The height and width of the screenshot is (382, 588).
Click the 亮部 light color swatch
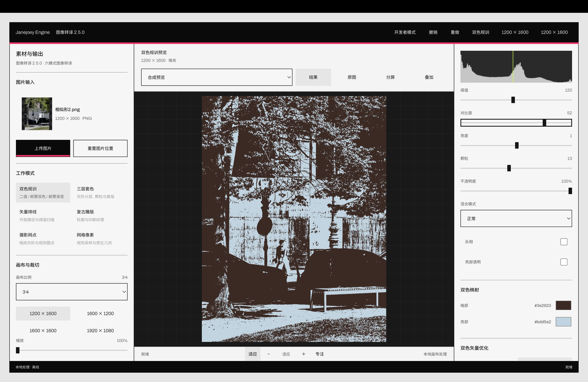pyautogui.click(x=563, y=322)
